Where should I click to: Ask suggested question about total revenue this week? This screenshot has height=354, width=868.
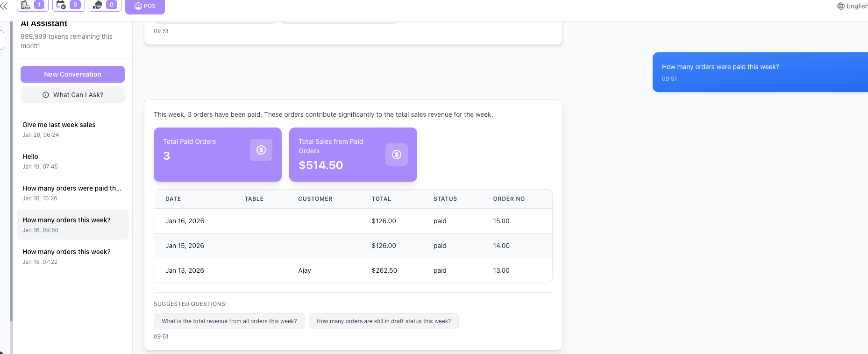point(229,321)
